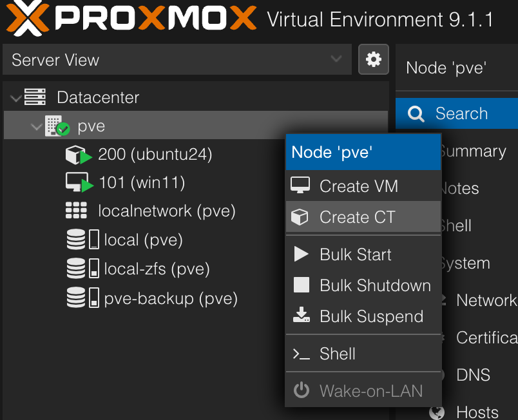Select the local (pve) storage label

(x=143, y=240)
